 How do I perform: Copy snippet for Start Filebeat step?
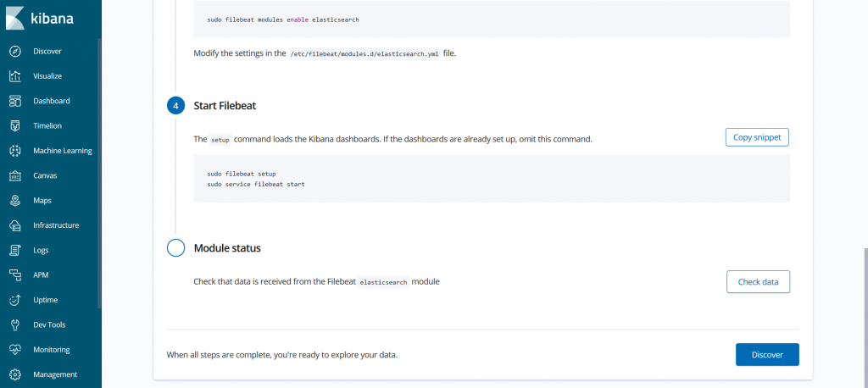(757, 137)
